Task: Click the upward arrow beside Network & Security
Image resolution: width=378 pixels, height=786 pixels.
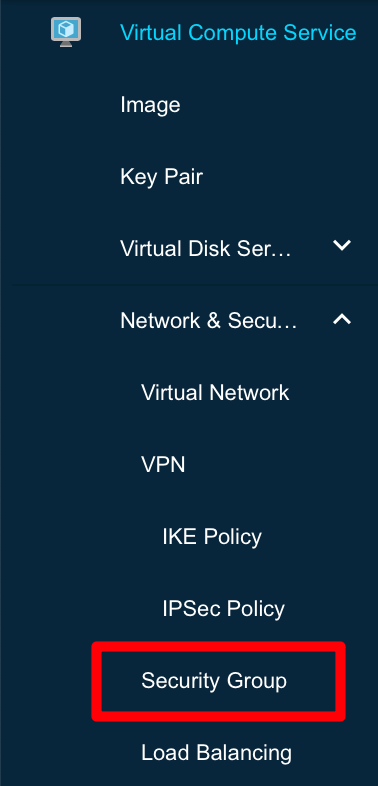Action: click(x=342, y=318)
